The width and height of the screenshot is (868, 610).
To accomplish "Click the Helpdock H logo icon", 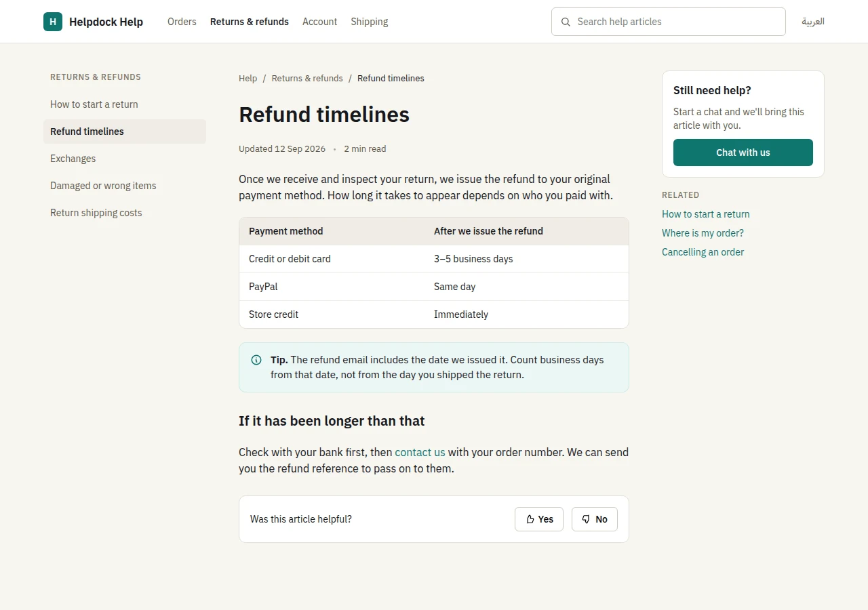I will 53,22.
